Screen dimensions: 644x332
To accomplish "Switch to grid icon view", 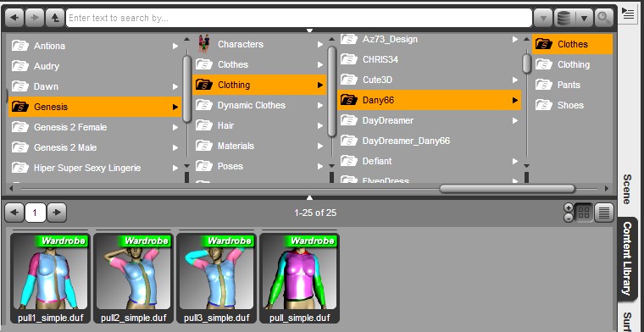I will point(584,213).
